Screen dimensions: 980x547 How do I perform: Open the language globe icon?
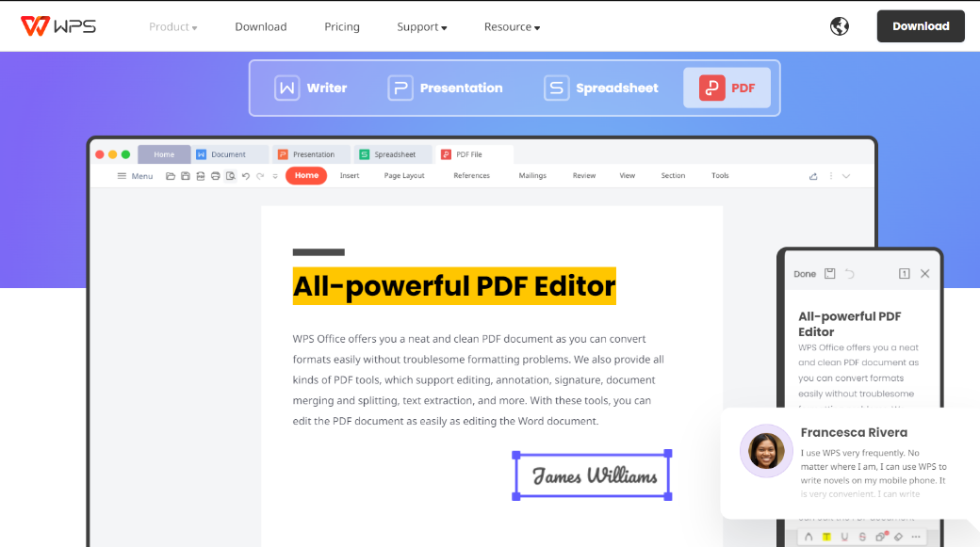click(x=840, y=26)
